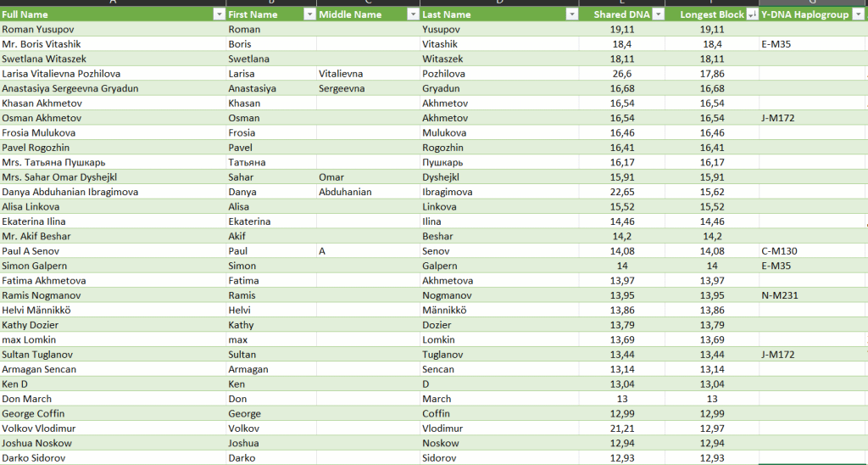Click the Longest Block sort dropdown
868x465 pixels.
(752, 14)
